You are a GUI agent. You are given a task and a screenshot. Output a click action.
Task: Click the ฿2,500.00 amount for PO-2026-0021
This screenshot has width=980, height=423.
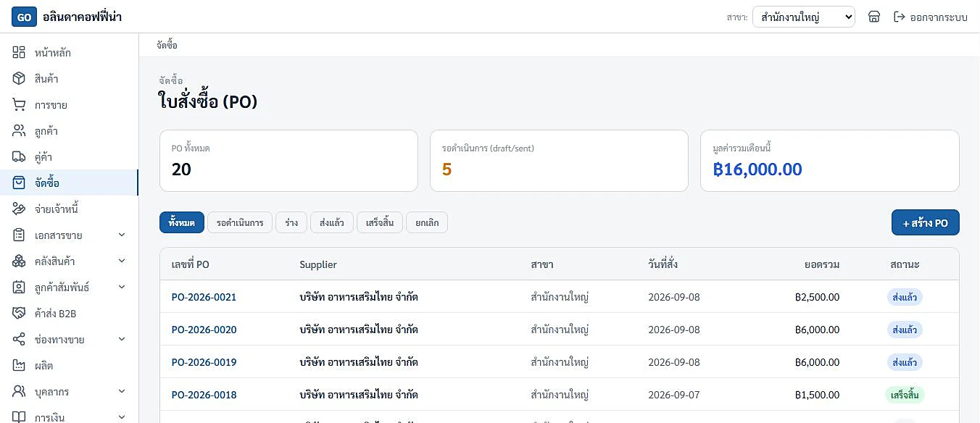pos(817,297)
